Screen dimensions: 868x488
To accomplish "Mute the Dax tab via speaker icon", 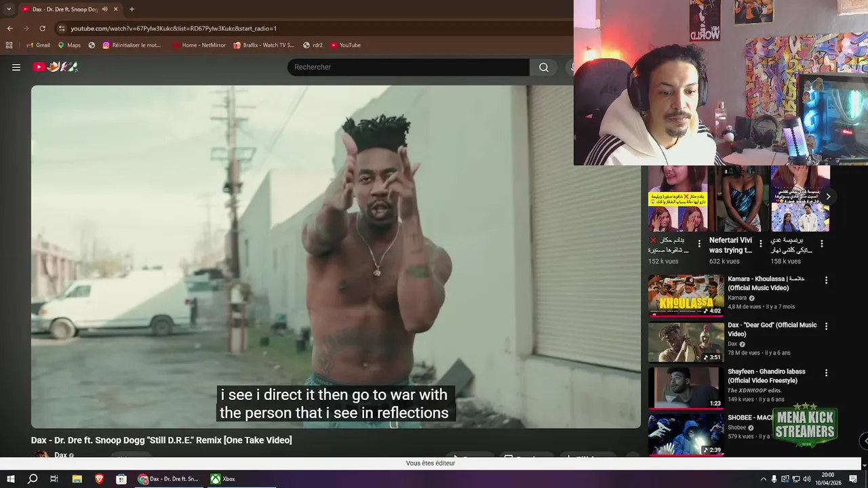I will tap(104, 9).
